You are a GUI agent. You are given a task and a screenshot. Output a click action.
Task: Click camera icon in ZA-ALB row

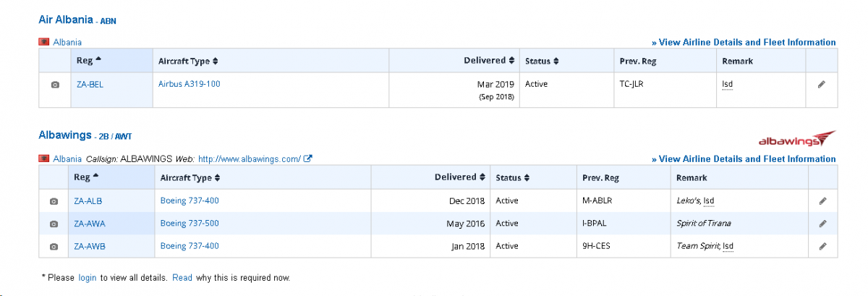pyautogui.click(x=54, y=202)
